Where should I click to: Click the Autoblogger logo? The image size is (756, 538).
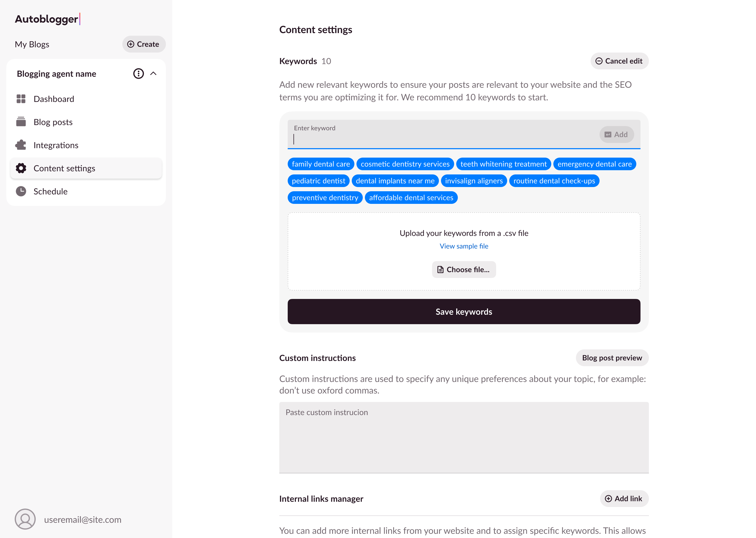47,19
